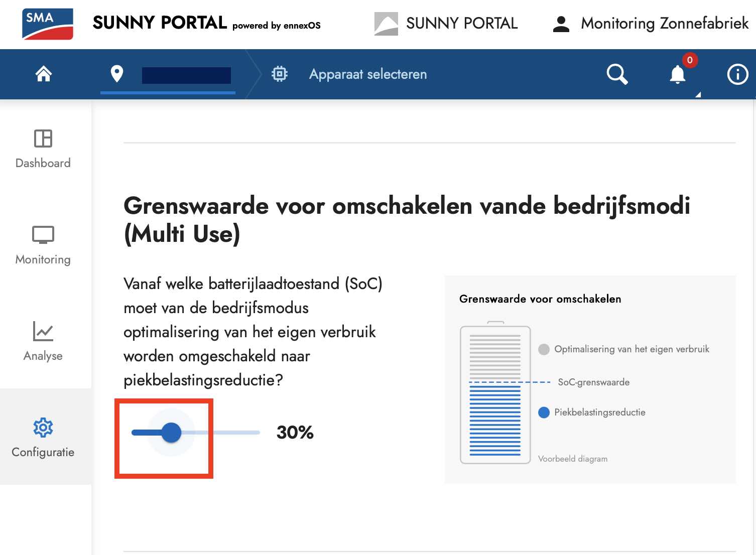The image size is (756, 555).
Task: Select Configuratie in the sidebar
Action: point(43,439)
